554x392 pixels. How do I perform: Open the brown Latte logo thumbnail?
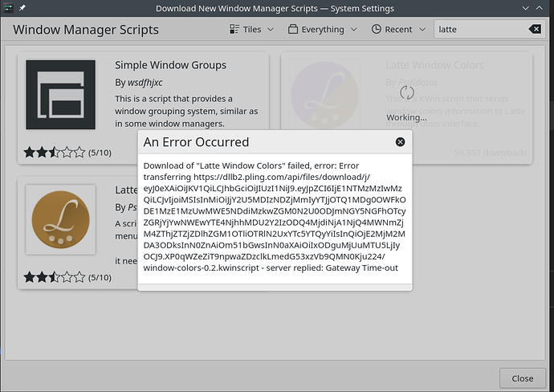pyautogui.click(x=60, y=219)
